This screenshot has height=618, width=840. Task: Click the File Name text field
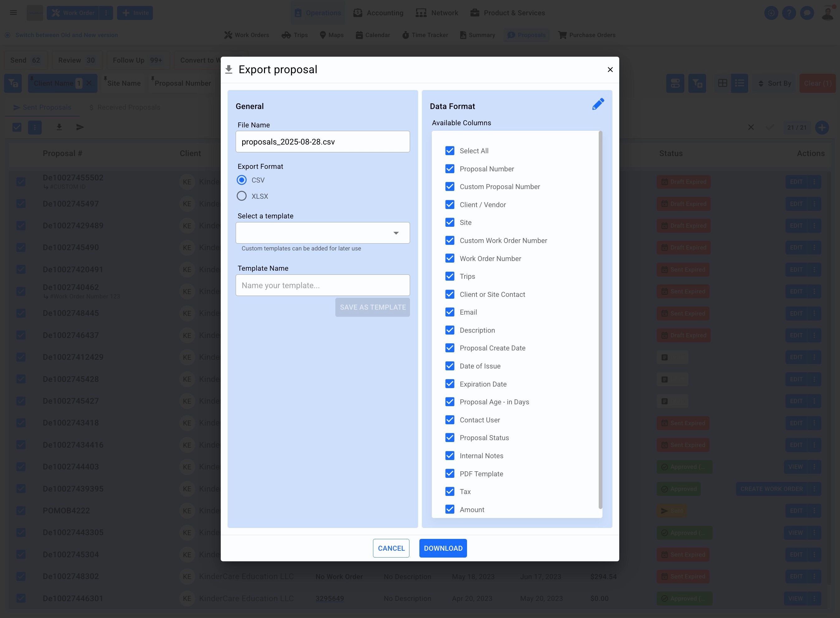(x=322, y=142)
